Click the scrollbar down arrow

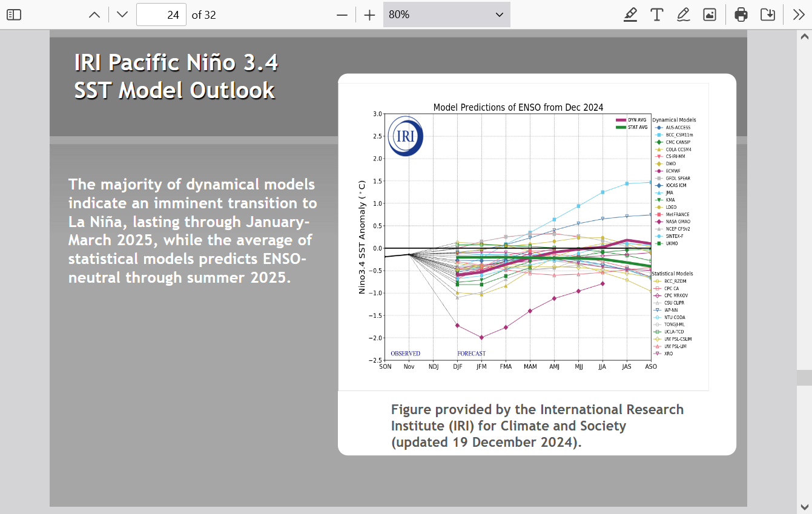pyautogui.click(x=804, y=506)
